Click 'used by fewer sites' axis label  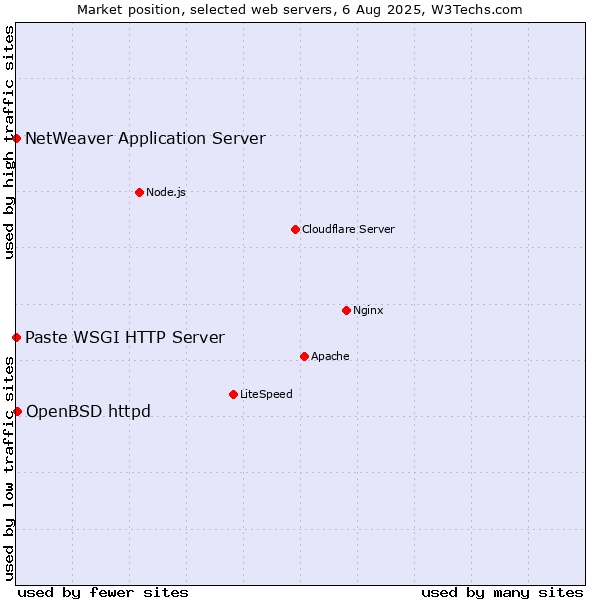103,593
